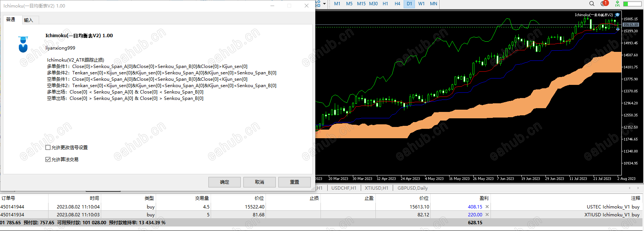
Task: Close the XTIUSD order with the X icon
Action: (487, 214)
